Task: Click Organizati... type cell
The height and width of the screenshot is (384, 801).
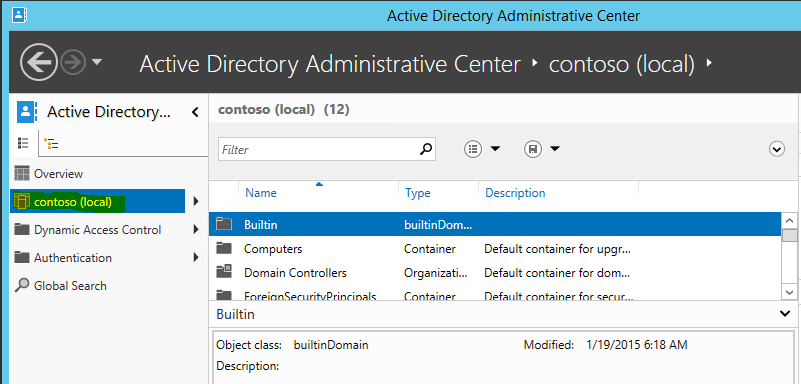Action: [436, 273]
